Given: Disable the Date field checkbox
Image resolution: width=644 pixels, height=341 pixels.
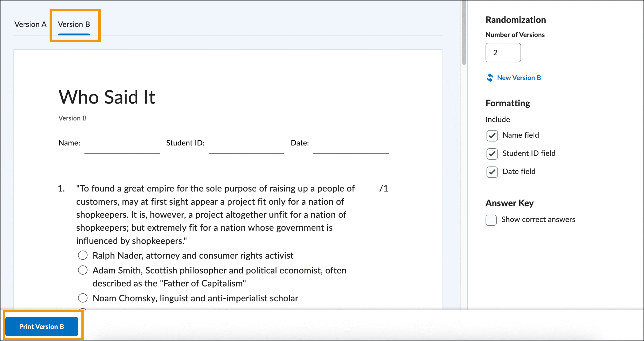Looking at the screenshot, I should click(492, 172).
